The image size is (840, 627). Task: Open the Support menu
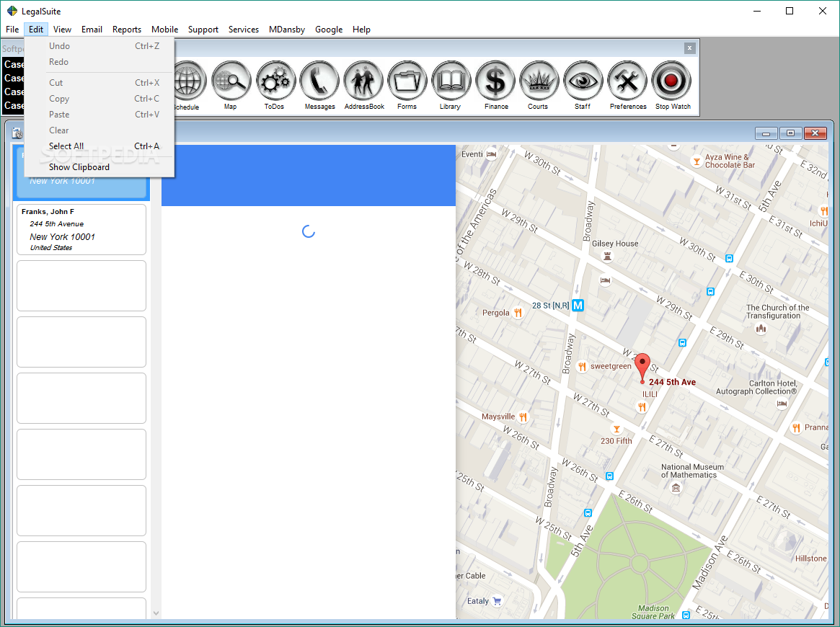[x=203, y=30]
